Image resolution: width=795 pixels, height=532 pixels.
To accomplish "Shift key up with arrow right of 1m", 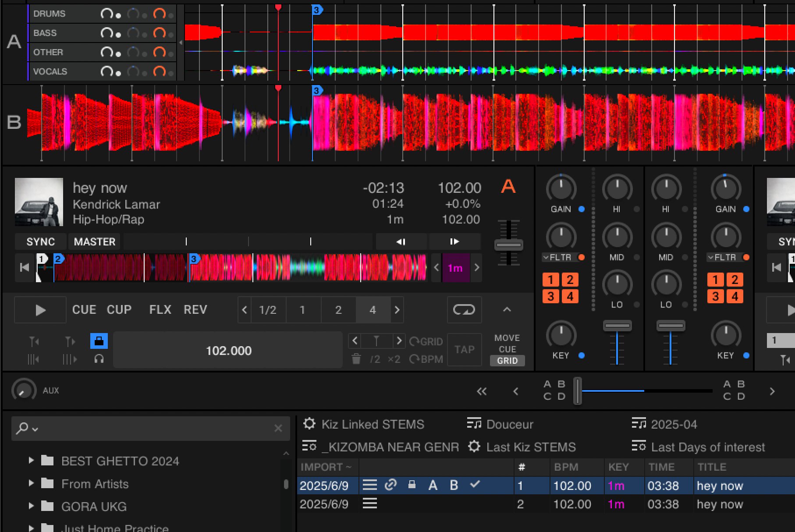I will (477, 267).
